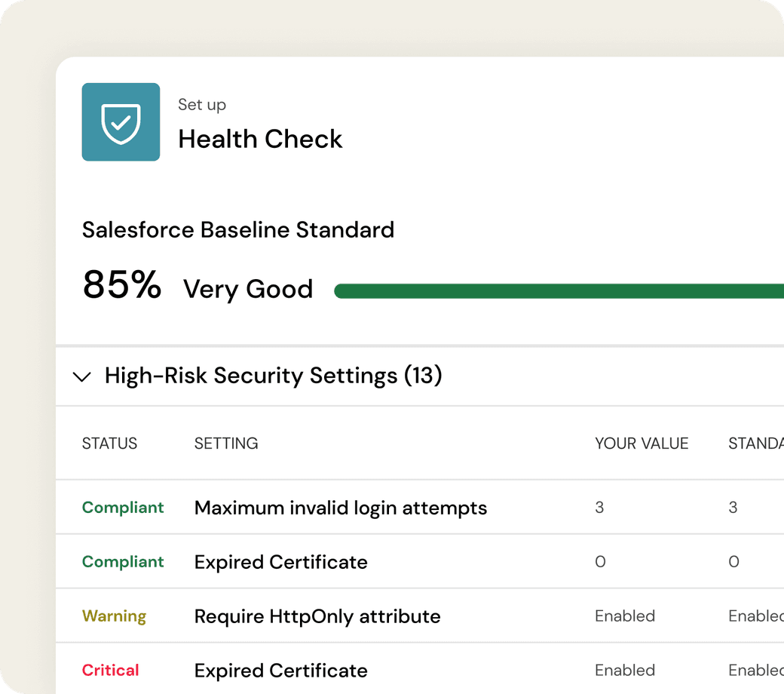
Task: Click the STATUS column header
Action: tap(109, 444)
